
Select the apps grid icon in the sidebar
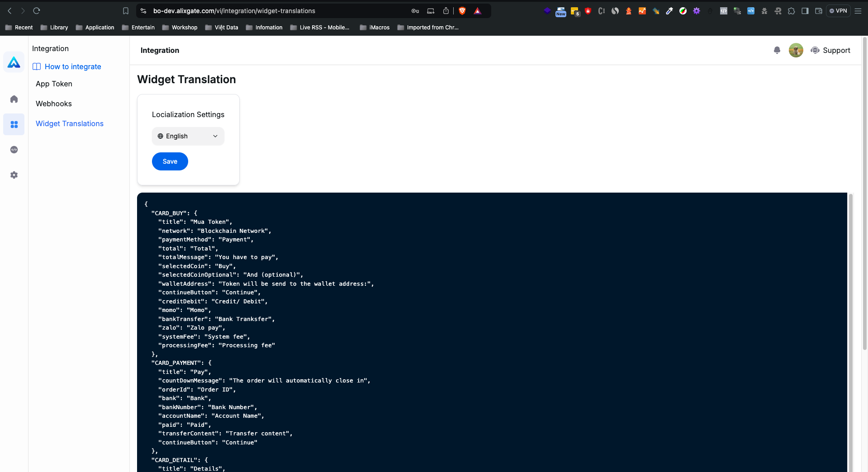14,124
